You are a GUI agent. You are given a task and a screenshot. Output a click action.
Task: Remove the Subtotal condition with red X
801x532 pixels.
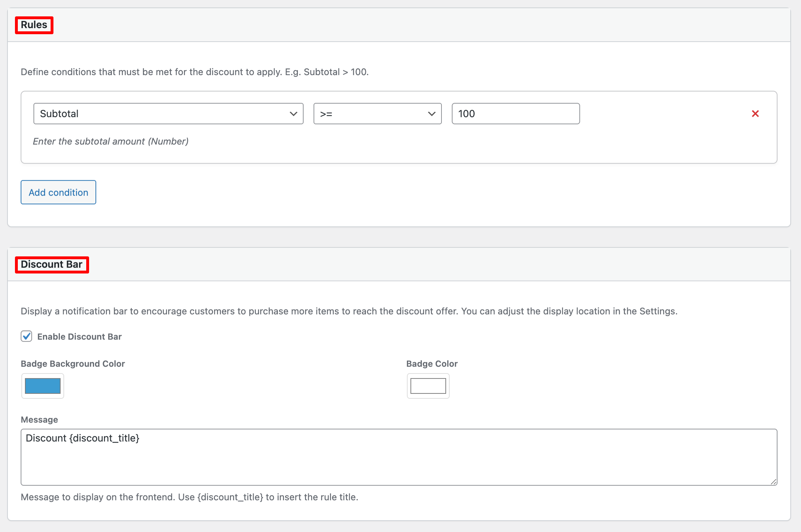[x=755, y=114]
